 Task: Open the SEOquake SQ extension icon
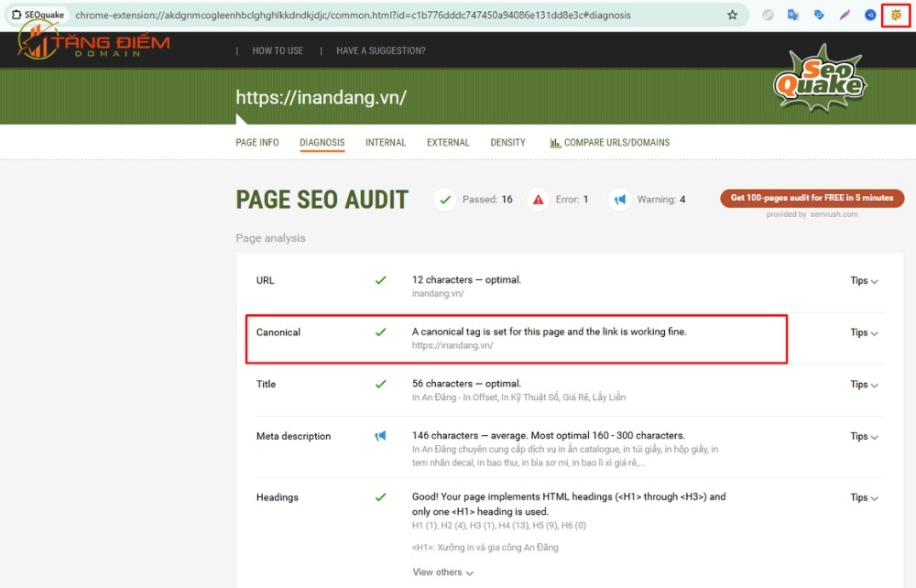point(896,16)
